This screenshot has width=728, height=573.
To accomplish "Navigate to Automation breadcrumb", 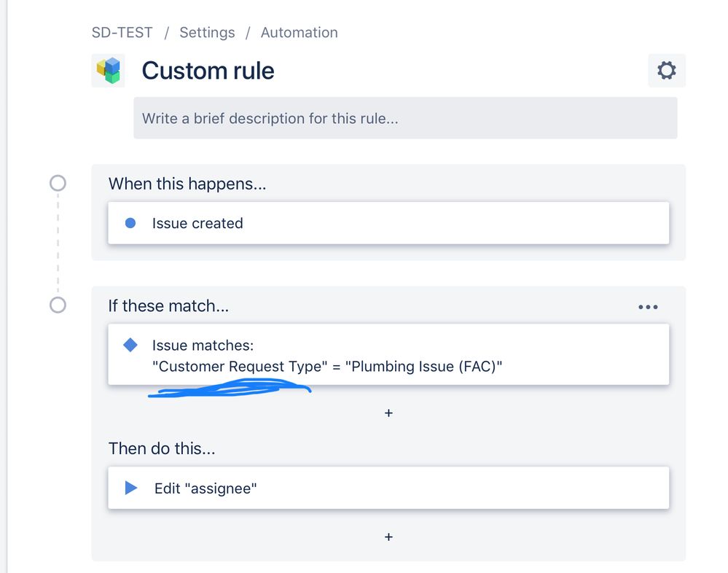I will pyautogui.click(x=299, y=33).
